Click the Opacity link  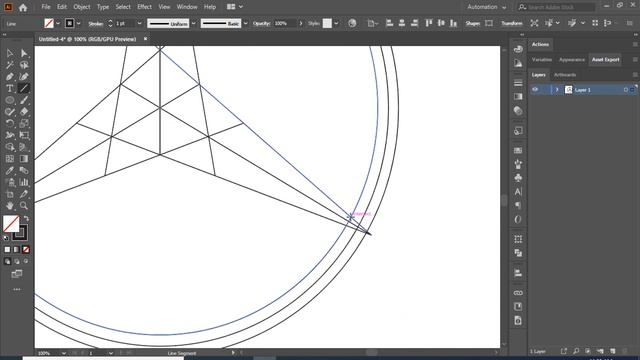(x=261, y=24)
